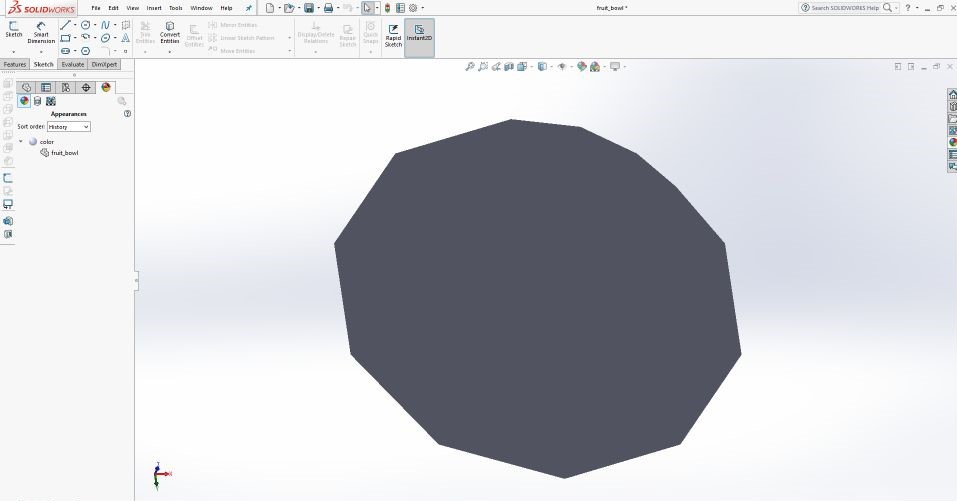Screen dimensions: 957x501
Task: Select the Spline sketch tool
Action: click(x=106, y=25)
